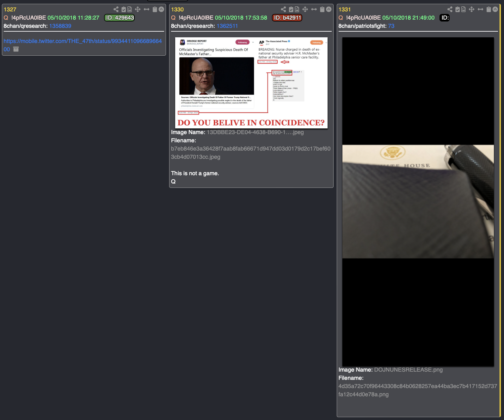The height and width of the screenshot is (420, 504).
Task: Click the clipboard-check icon on post 1331
Action: [458, 9]
